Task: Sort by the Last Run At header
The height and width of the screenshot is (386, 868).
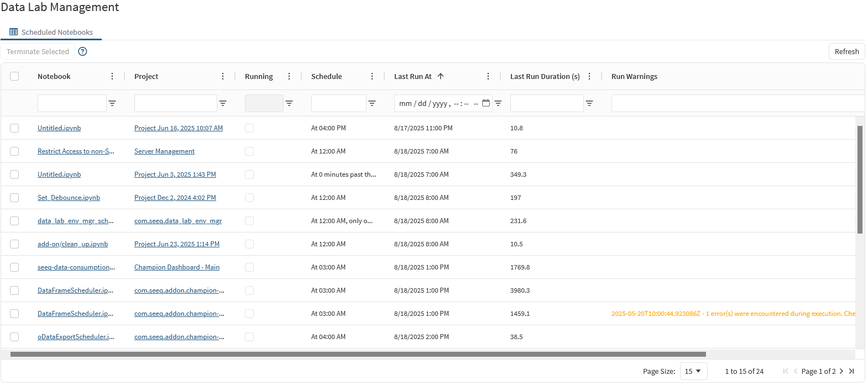Action: (413, 76)
